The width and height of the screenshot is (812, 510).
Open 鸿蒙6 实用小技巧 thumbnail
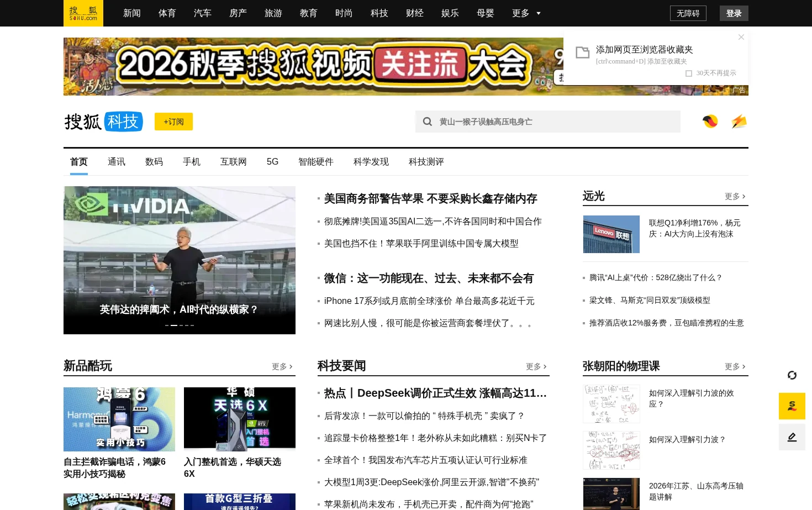[119, 419]
